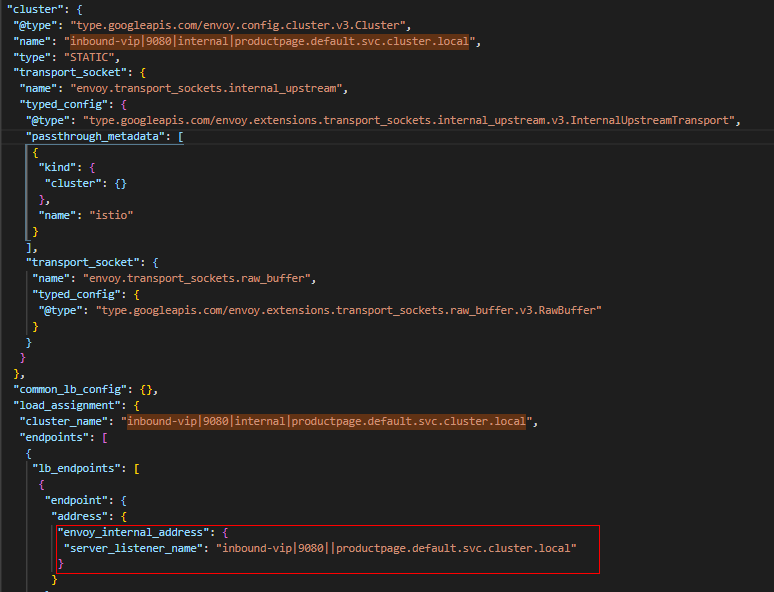Click the envoy.transport_sockets.internal_upstream name value
774x592 pixels.
coord(206,88)
